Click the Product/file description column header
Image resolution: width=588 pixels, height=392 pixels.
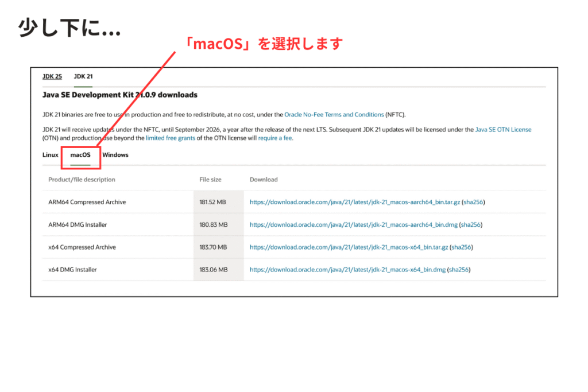coord(82,180)
